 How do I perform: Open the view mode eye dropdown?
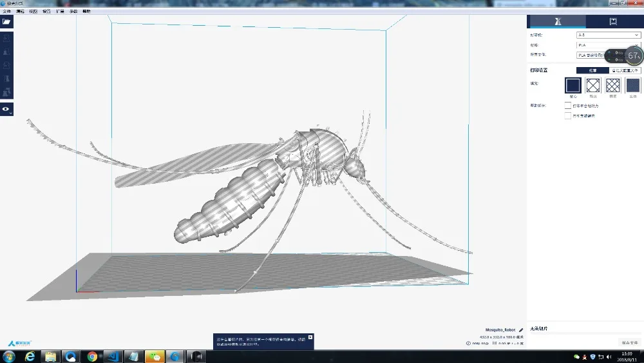coord(6,110)
